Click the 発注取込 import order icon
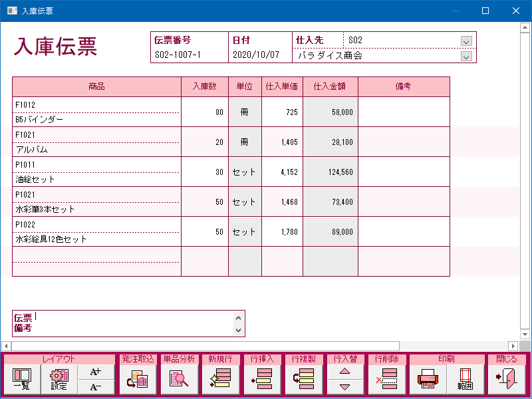Image resolution: width=532 pixels, height=399 pixels. coord(138,380)
